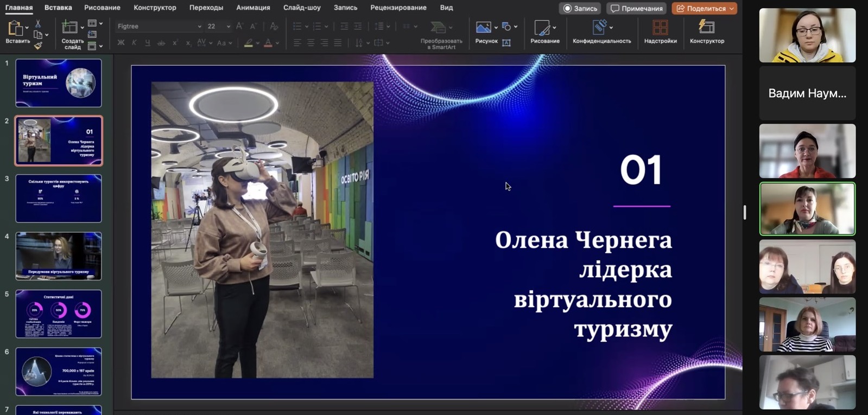Click the numbered list icon
This screenshot has width=868, height=415.
point(318,26)
